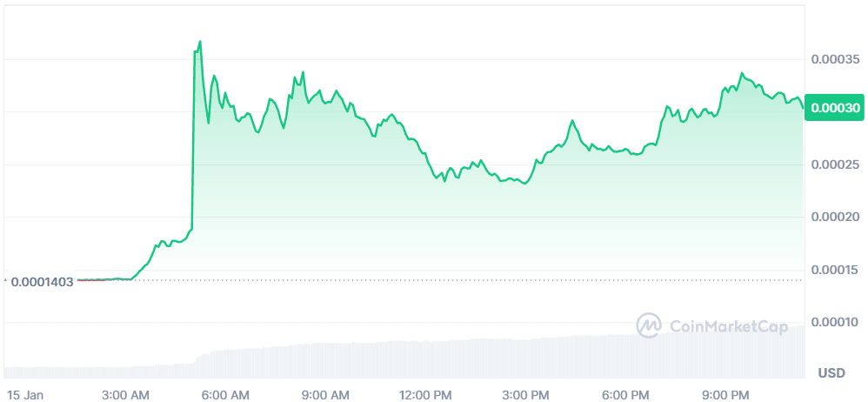Click the 0.00025 y-axis label
The width and height of the screenshot is (868, 402).
tap(835, 164)
